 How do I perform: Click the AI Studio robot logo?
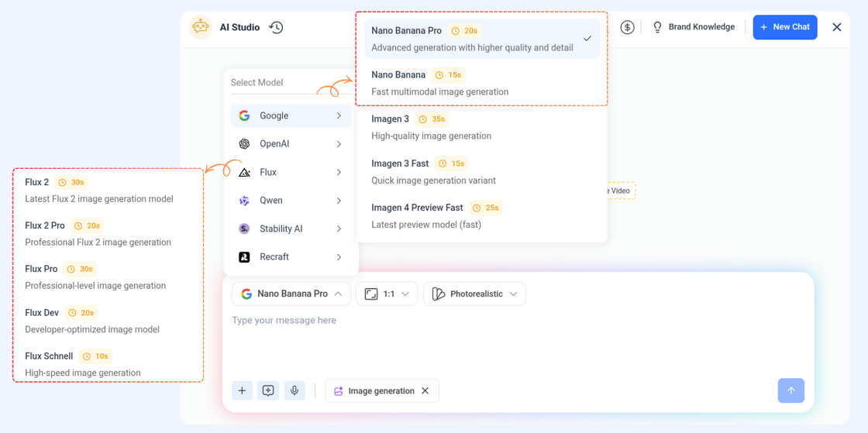coord(201,27)
